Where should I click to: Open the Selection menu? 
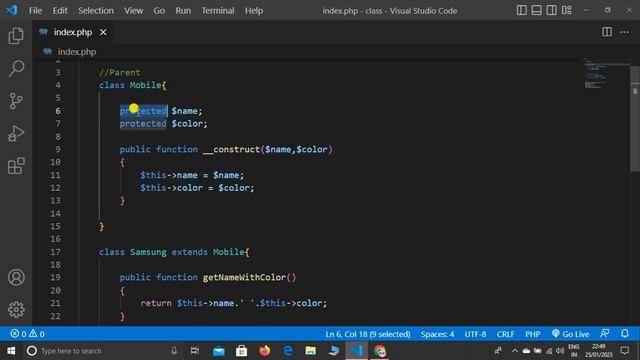tap(96, 11)
